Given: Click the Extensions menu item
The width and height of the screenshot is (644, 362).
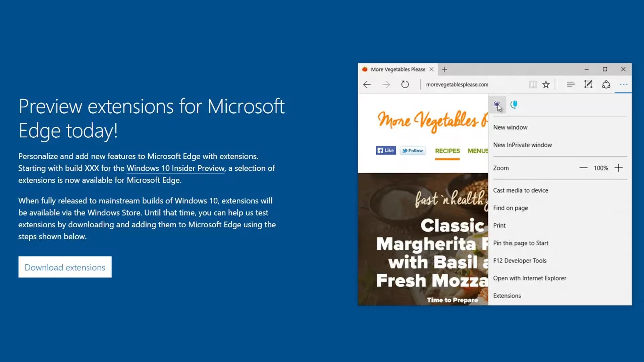Looking at the screenshot, I should pos(507,295).
